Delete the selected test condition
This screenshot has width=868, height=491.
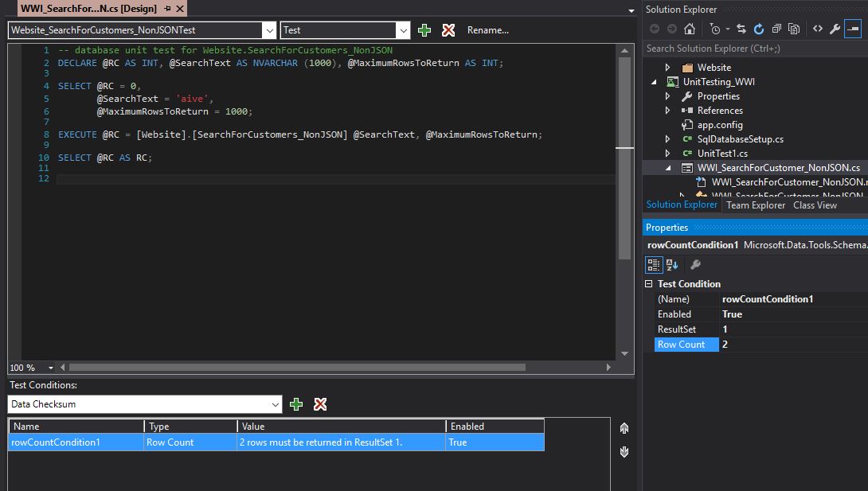coord(320,404)
